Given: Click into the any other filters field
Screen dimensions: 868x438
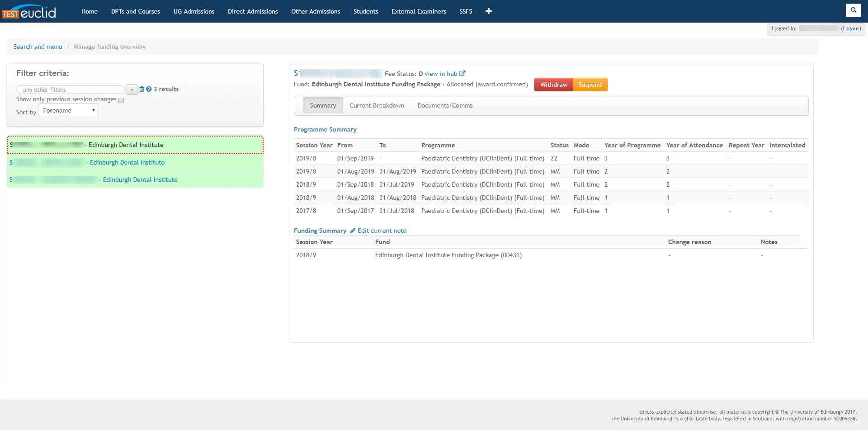Looking at the screenshot, I should tap(71, 90).
